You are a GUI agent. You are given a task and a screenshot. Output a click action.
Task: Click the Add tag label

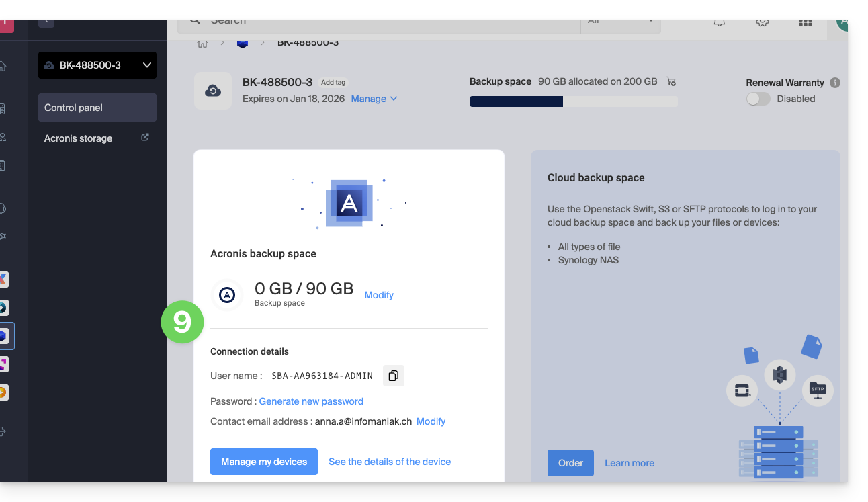[333, 83]
